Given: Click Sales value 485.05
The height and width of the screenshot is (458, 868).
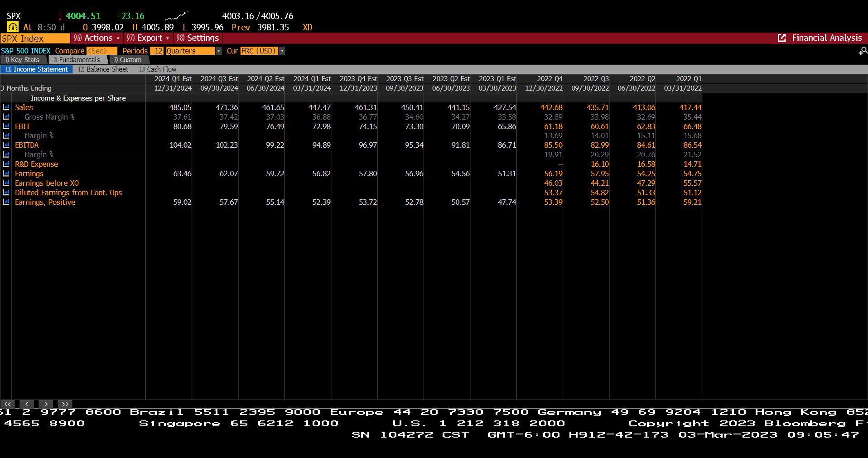Looking at the screenshot, I should [x=180, y=107].
